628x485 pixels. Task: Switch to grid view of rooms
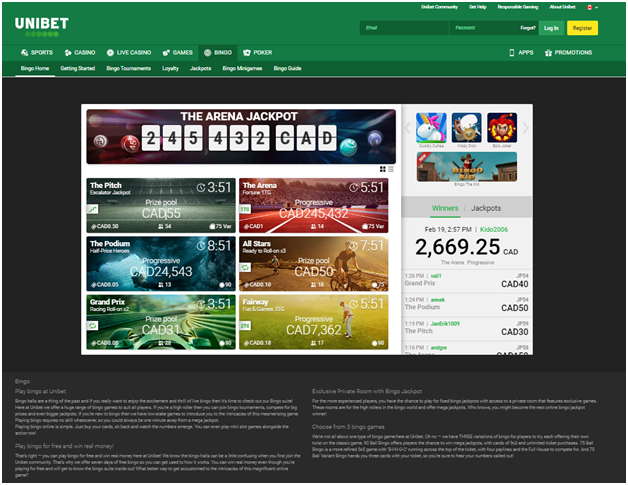click(383, 169)
